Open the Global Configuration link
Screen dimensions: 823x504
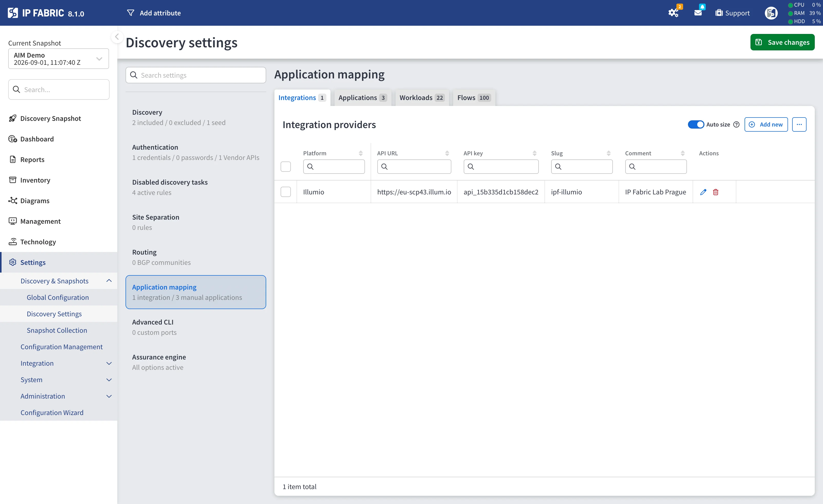tap(57, 297)
